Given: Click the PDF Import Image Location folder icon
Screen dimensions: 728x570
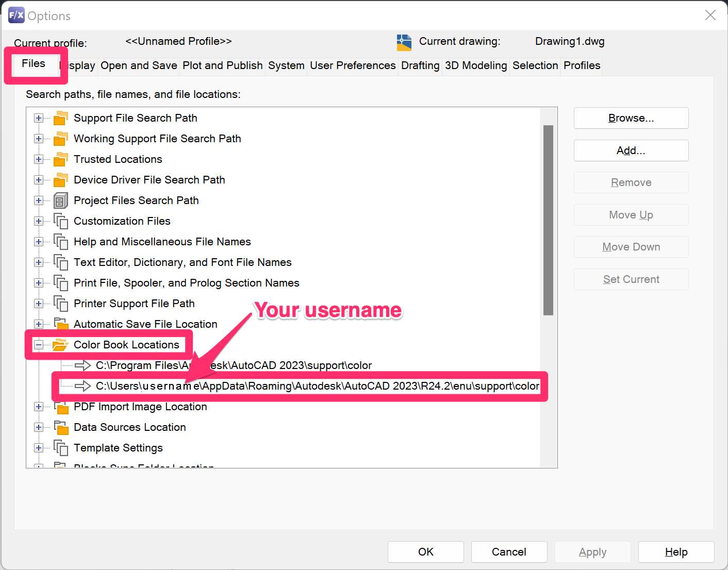Looking at the screenshot, I should 61,407.
